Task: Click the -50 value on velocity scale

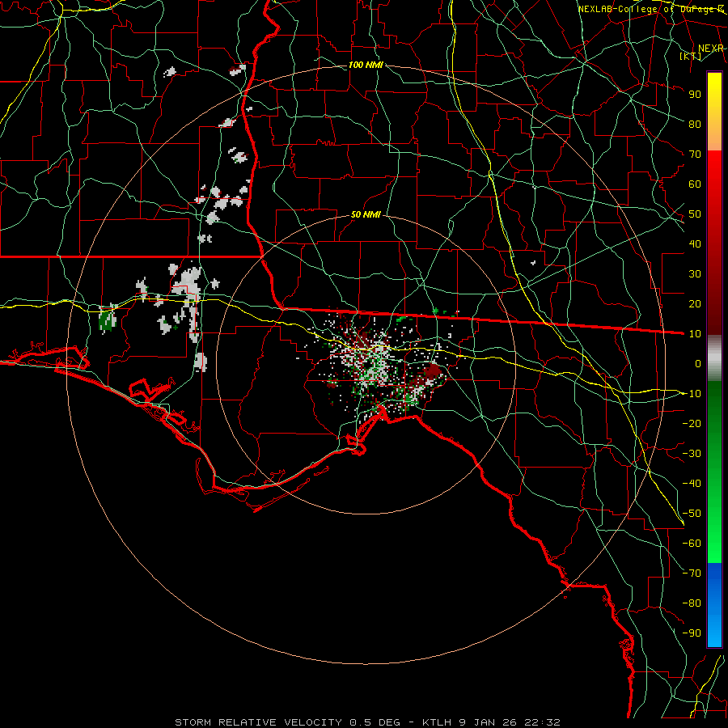Action: pos(692,514)
